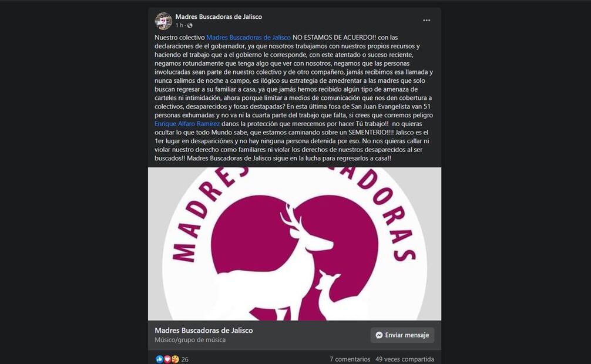Open the page title below the image
The image size is (591, 364).
pos(203,331)
